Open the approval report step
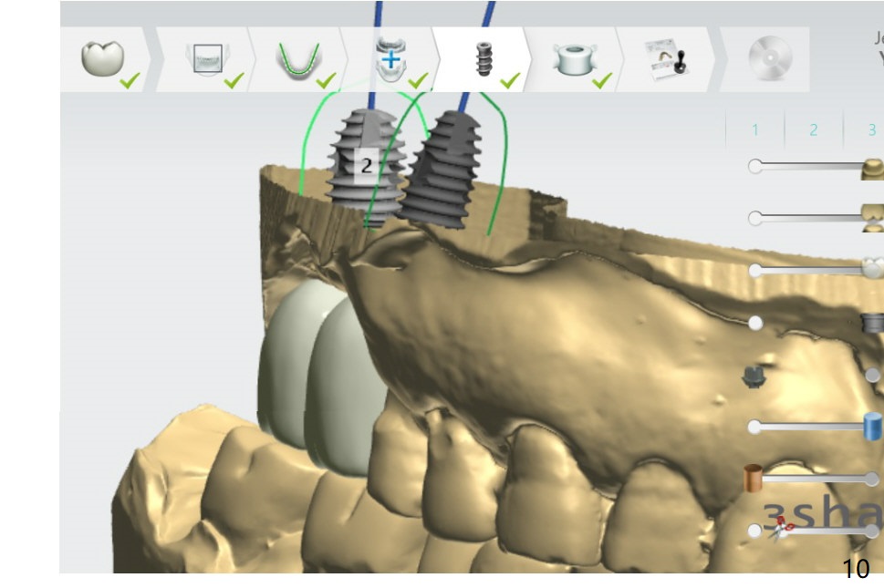The image size is (884, 588). coord(670,60)
